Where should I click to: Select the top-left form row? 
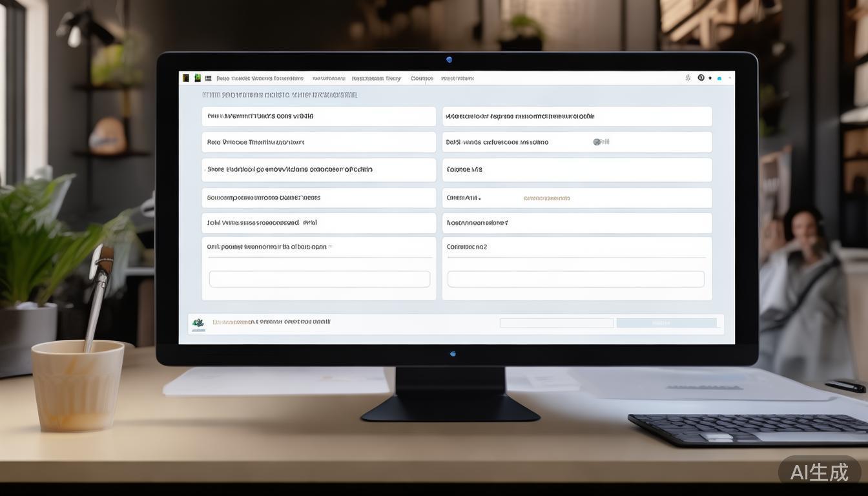(318, 117)
